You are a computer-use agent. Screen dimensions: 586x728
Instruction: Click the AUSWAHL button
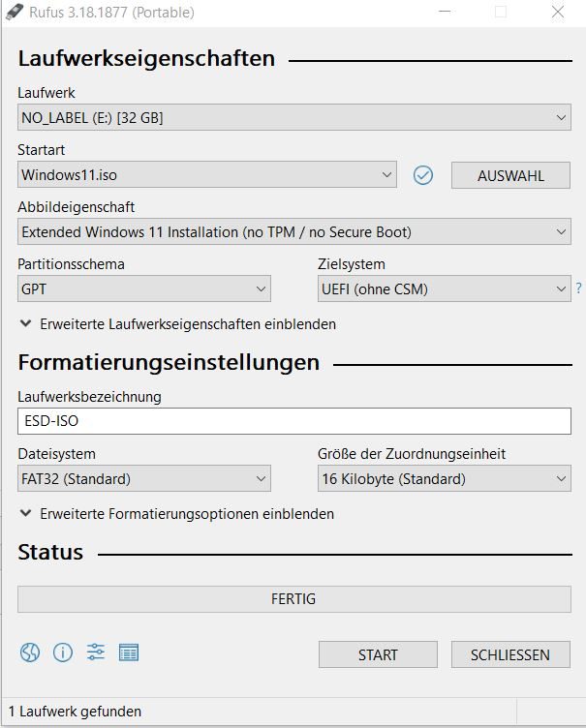(510, 175)
